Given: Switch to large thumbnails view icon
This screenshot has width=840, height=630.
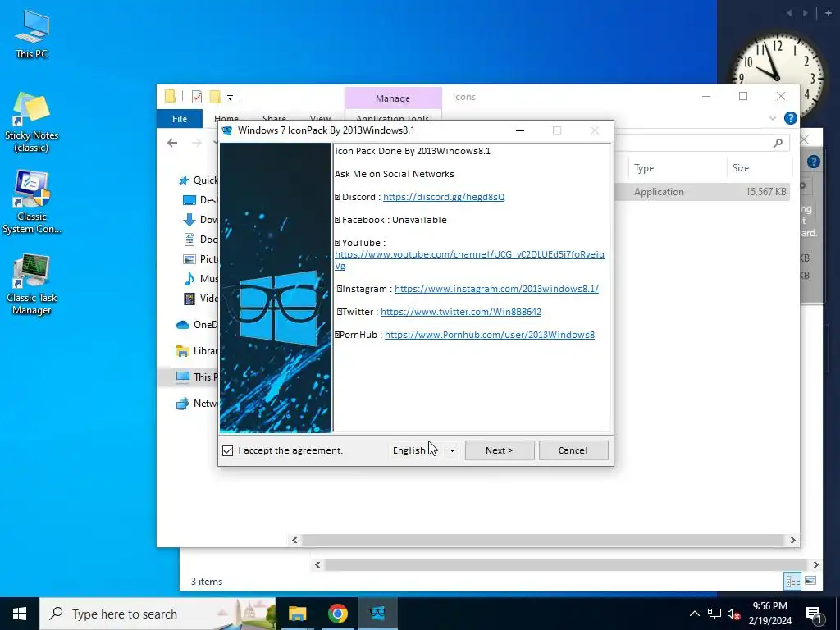Looking at the screenshot, I should (x=810, y=581).
